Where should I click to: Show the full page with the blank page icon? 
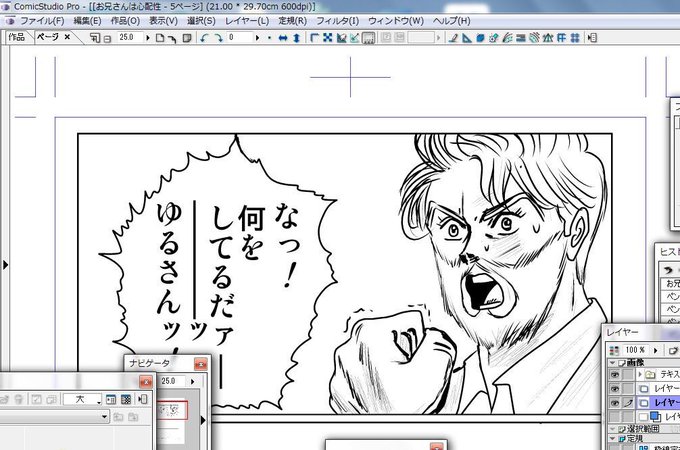tap(160, 38)
